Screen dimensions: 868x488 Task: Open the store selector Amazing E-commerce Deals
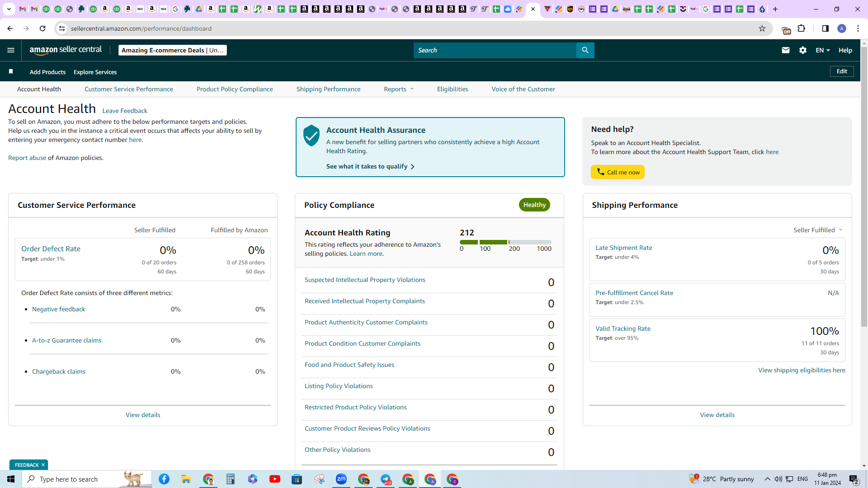173,50
